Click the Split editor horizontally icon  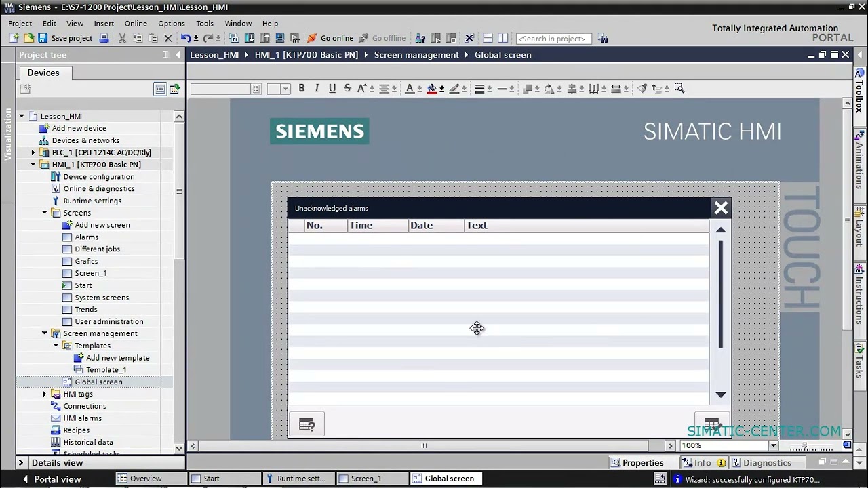(x=488, y=39)
